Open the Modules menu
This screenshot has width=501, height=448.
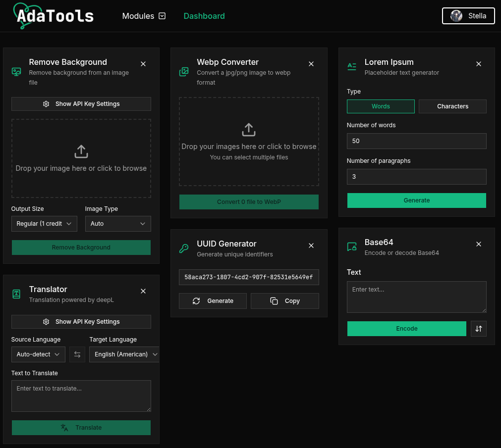click(x=144, y=16)
